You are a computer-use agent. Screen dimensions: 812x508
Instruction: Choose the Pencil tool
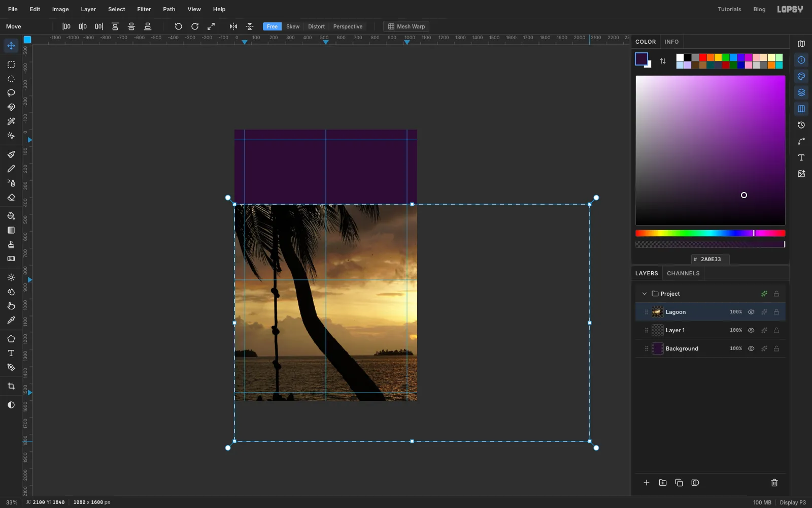click(11, 169)
